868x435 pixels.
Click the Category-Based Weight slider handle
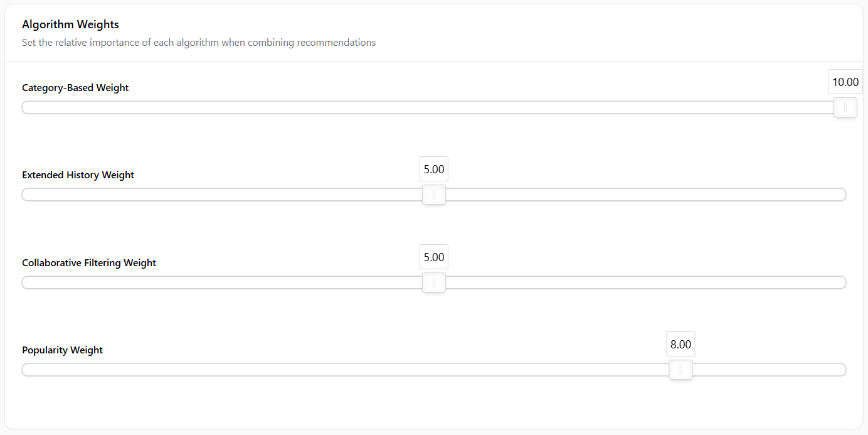point(845,107)
